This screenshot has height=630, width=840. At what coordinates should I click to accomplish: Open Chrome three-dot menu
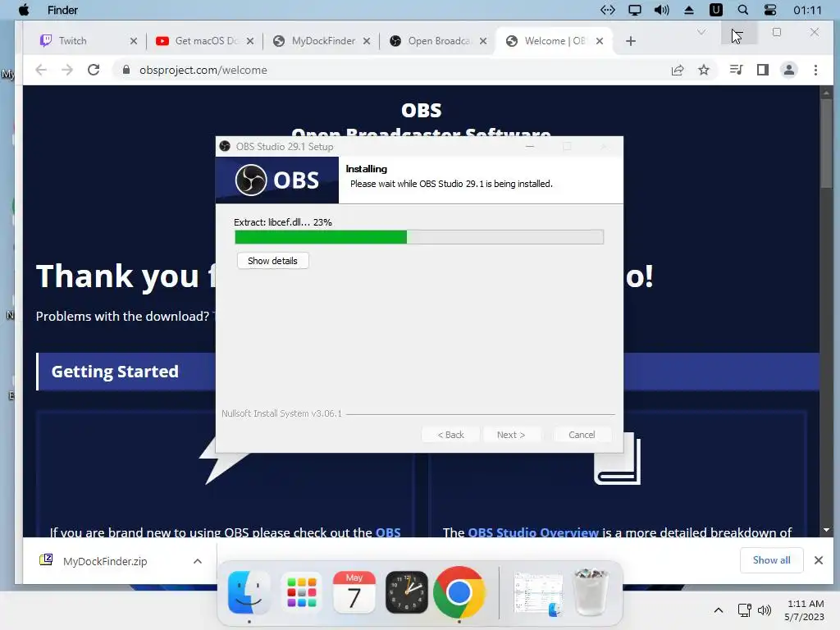coord(815,70)
